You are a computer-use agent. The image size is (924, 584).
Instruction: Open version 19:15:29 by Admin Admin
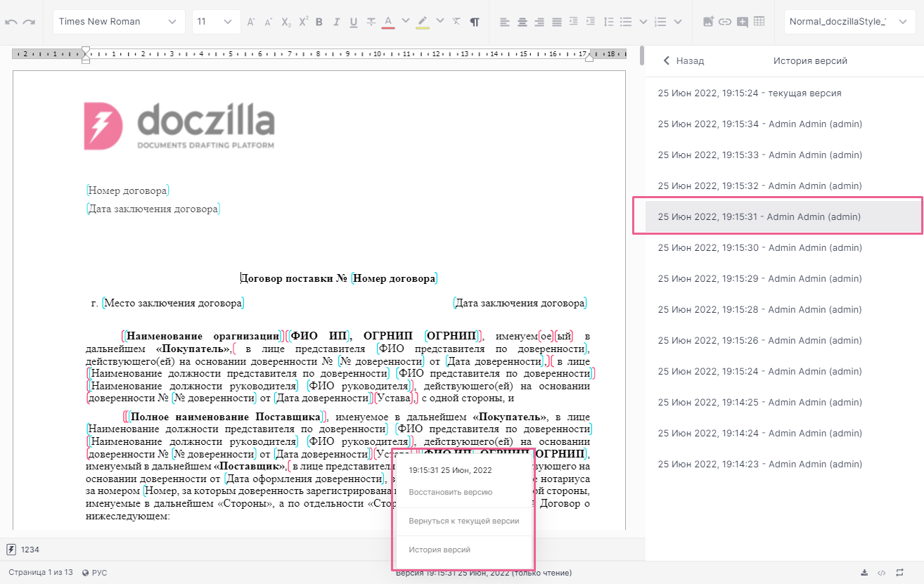click(784, 279)
